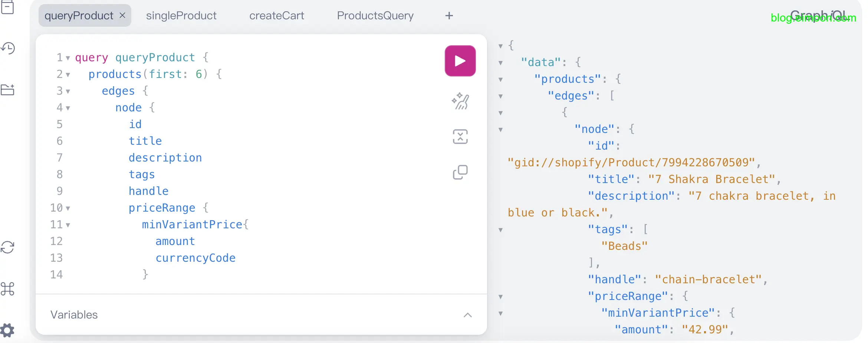Click the Merge fragments icon

pyautogui.click(x=460, y=137)
